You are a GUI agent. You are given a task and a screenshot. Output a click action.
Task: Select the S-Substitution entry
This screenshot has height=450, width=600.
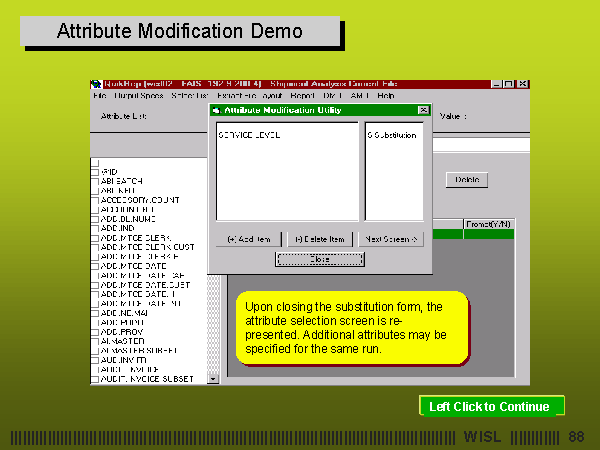click(x=392, y=134)
